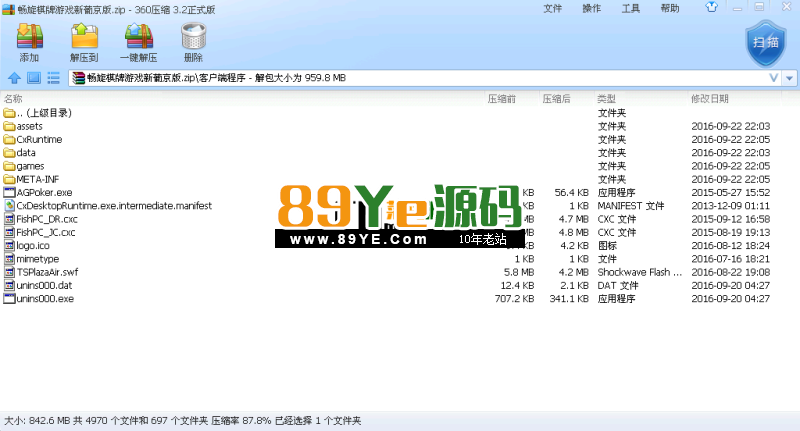Select the META-INF folder icon

tap(9, 179)
